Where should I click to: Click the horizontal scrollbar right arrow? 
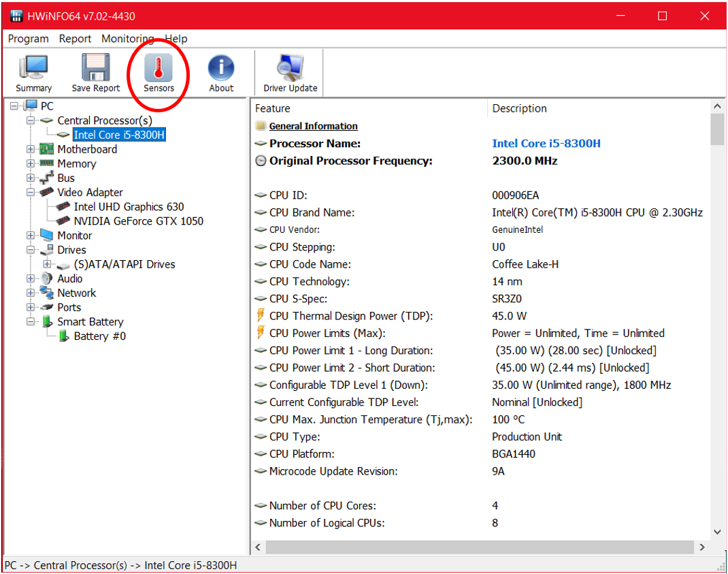[x=702, y=547]
